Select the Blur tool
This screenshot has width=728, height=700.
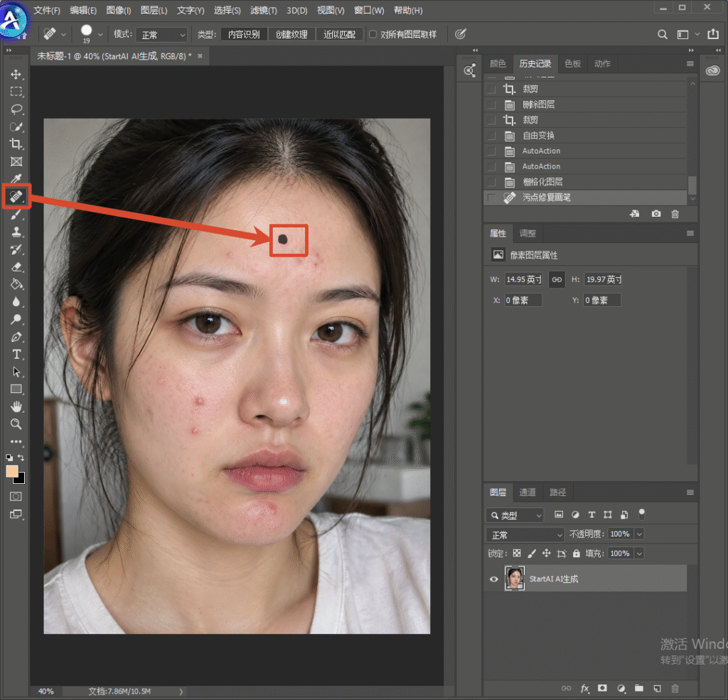point(16,302)
